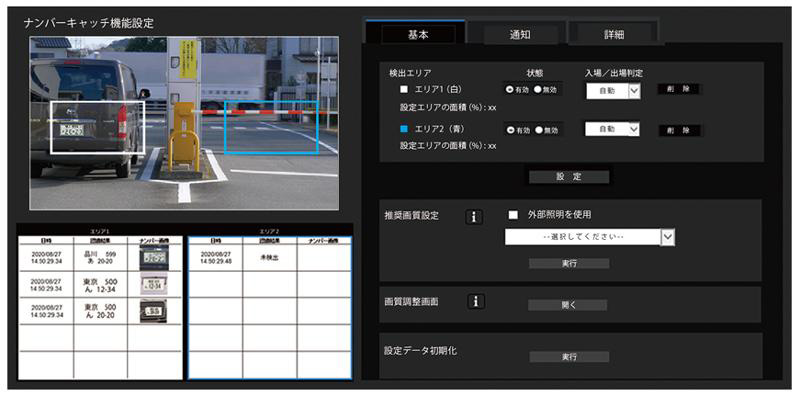Open info icon next to 画質調整画面

pos(476,302)
